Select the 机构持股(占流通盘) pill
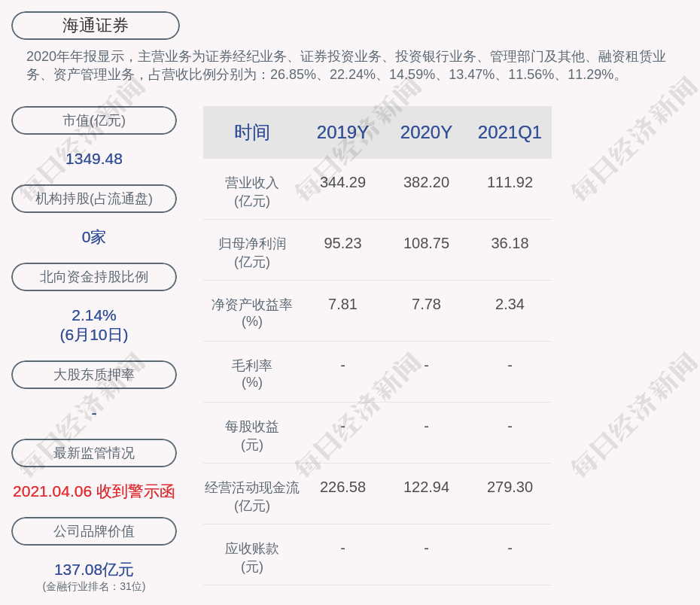This screenshot has height=605, width=700. (x=94, y=199)
